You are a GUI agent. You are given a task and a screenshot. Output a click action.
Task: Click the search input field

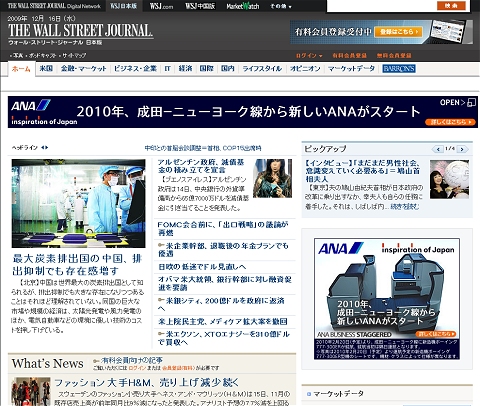point(381,6)
